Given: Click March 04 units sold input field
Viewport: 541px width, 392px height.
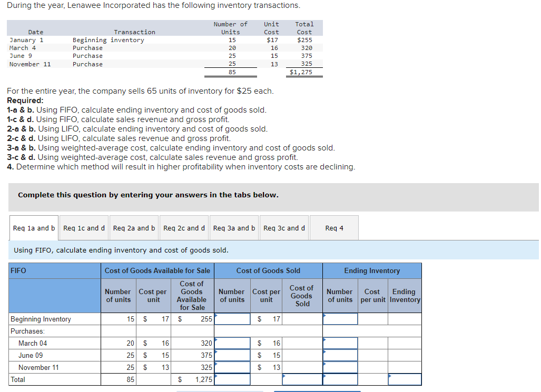Looking at the screenshot, I should pyautogui.click(x=232, y=343).
